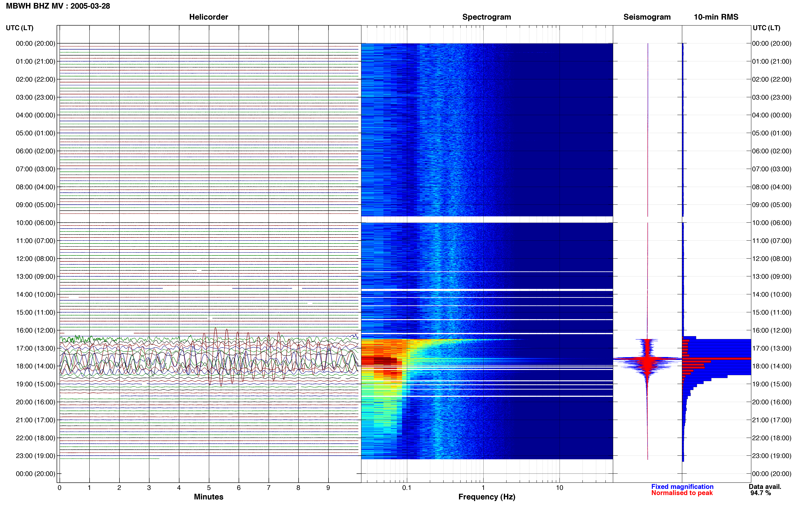Select the Helicorder panel heading
This screenshot has height=508, width=812.
(x=209, y=17)
